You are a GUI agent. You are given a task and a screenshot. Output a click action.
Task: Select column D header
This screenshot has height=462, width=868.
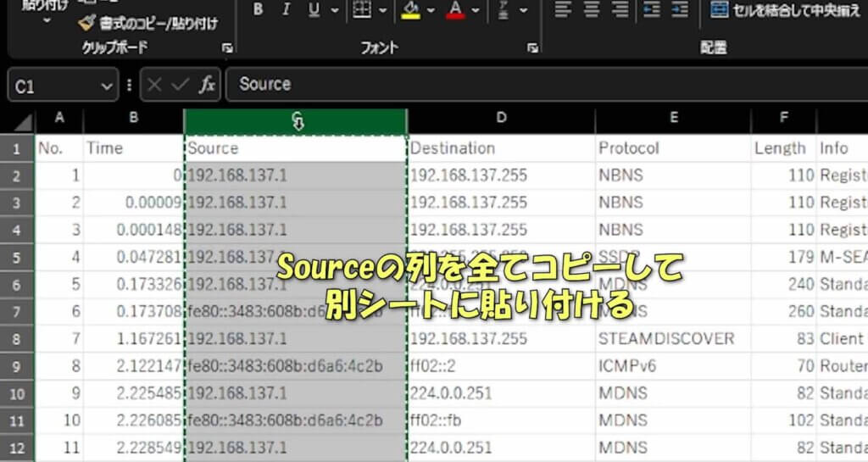[x=501, y=119]
